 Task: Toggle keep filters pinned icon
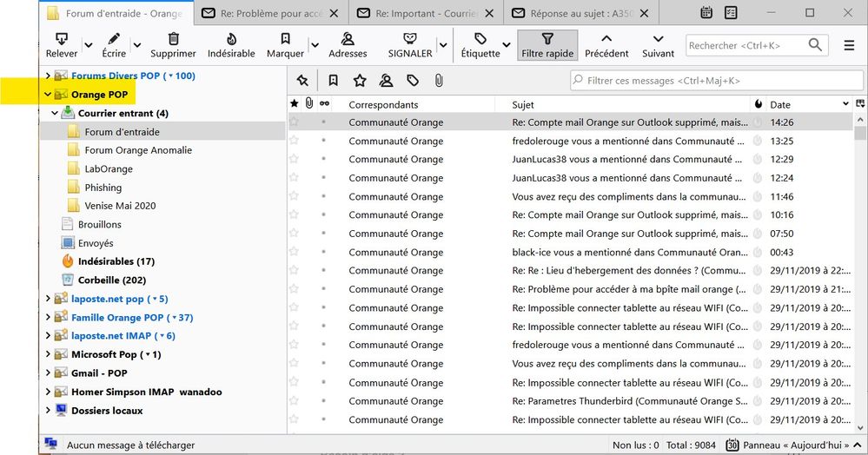[302, 81]
